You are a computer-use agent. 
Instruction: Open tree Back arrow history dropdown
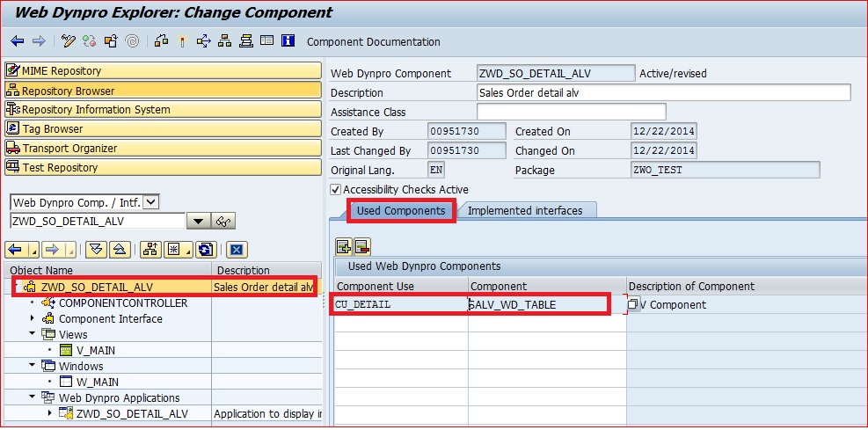coord(33,250)
